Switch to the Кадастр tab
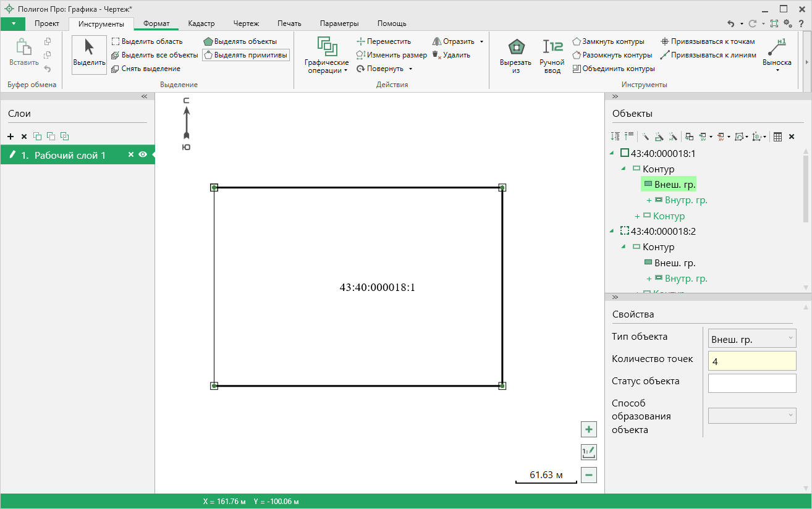812x509 pixels. 201,23
